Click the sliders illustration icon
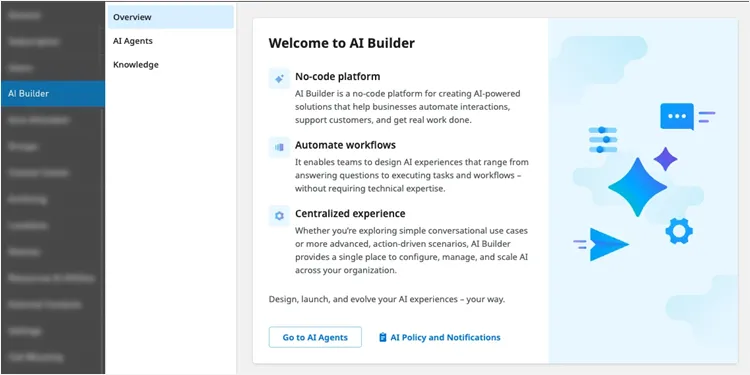The height and width of the screenshot is (375, 750). click(603, 140)
